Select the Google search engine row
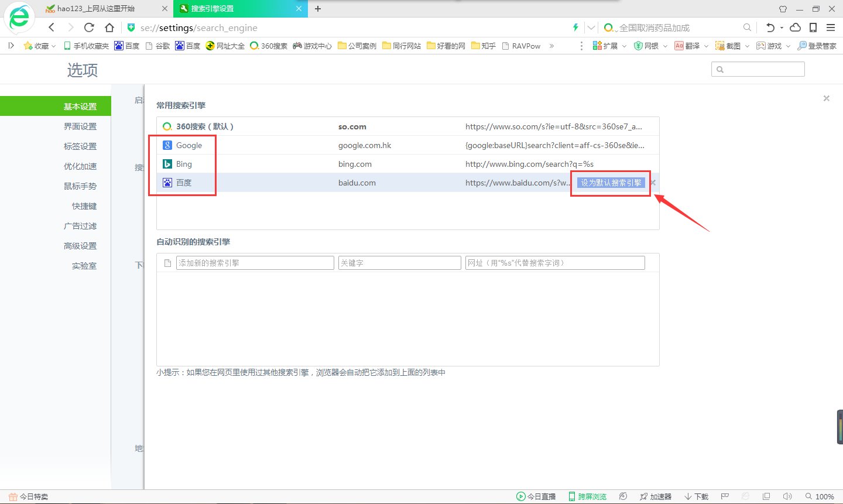This screenshot has width=843, height=504. 189,145
